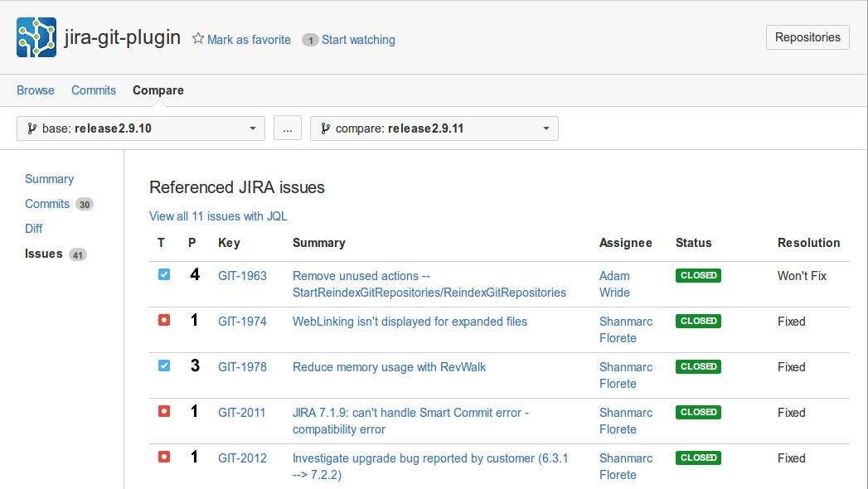Click CLOSED status badge of GIT-2012
The height and width of the screenshot is (489, 868).
pos(698,458)
